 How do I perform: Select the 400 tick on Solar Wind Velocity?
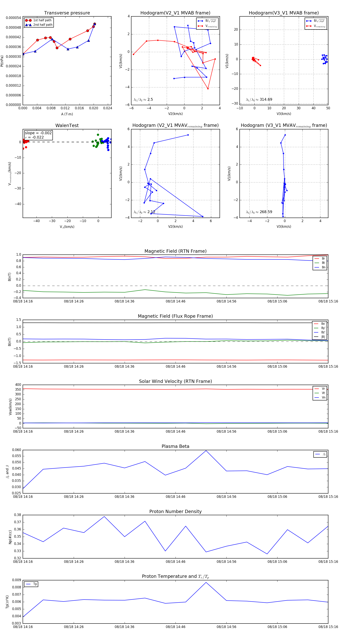tap(18, 385)
